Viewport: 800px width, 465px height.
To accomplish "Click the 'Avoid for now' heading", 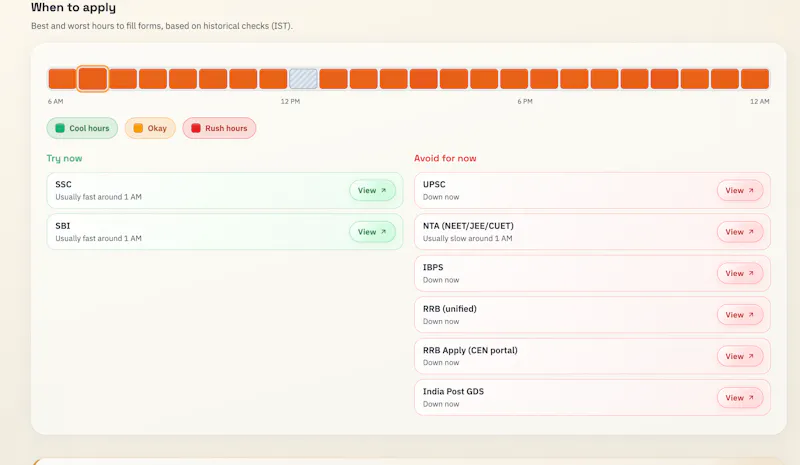I will [x=445, y=158].
